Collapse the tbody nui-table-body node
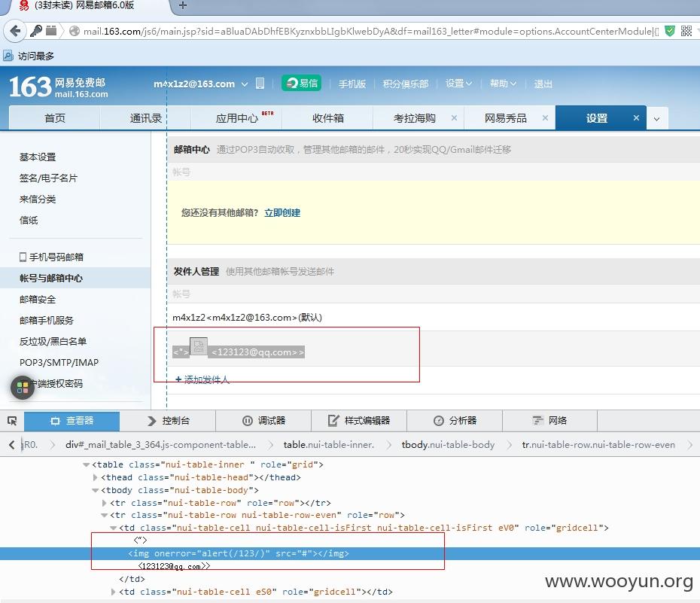 (x=95, y=490)
